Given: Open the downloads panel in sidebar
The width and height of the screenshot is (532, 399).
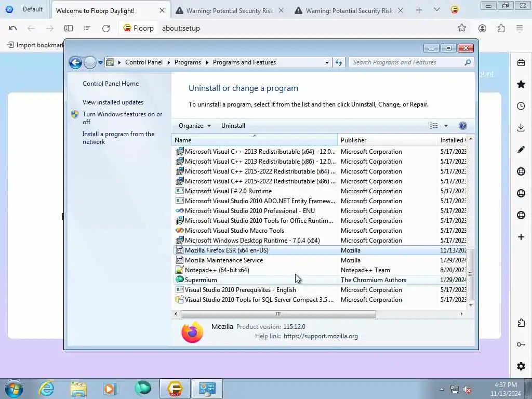Looking at the screenshot, I should 521,128.
